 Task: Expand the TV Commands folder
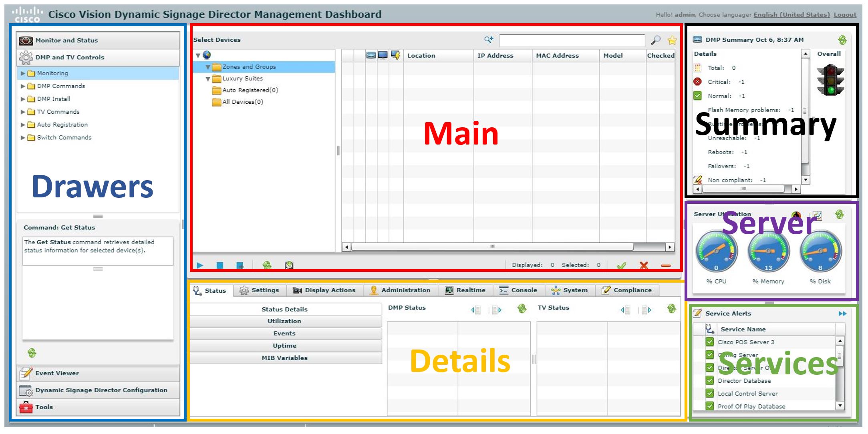coord(23,112)
